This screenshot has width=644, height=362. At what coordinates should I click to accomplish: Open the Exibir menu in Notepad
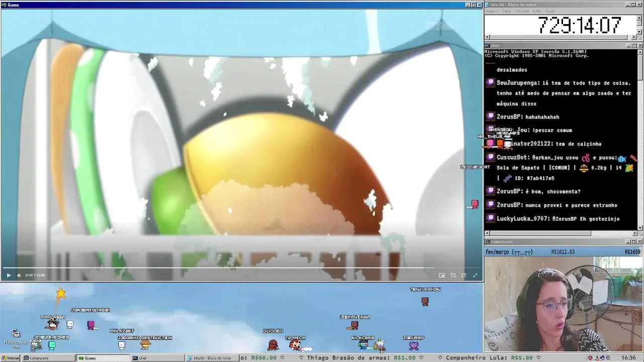pos(537,11)
